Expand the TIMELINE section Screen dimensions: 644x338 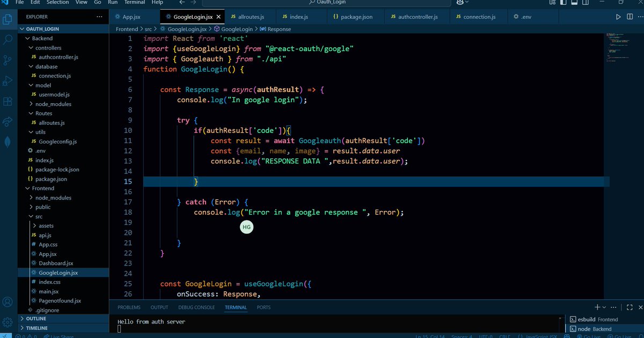(63, 328)
